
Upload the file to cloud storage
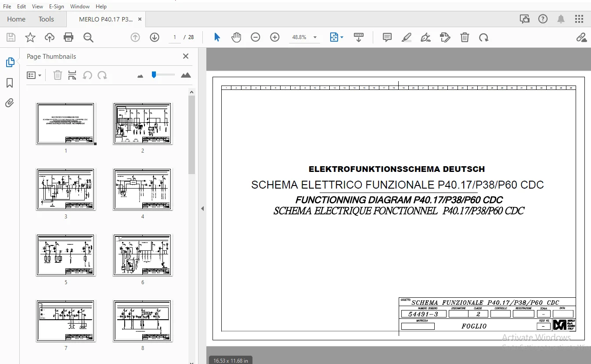tap(50, 38)
